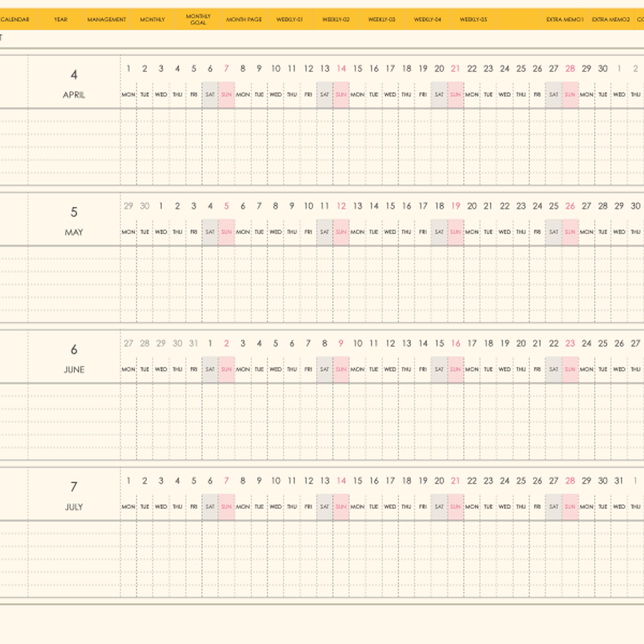
Task: Select pink date 9 in the June row
Action: (x=341, y=344)
